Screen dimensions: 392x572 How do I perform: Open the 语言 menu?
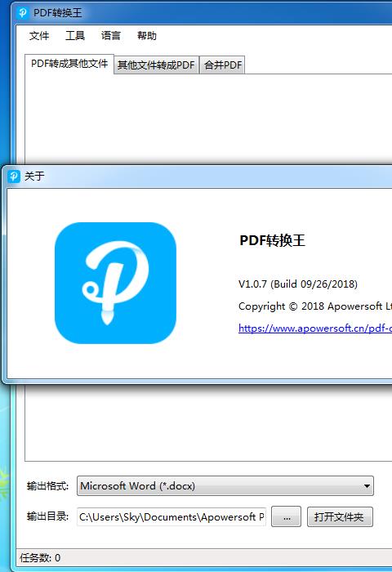pos(111,36)
